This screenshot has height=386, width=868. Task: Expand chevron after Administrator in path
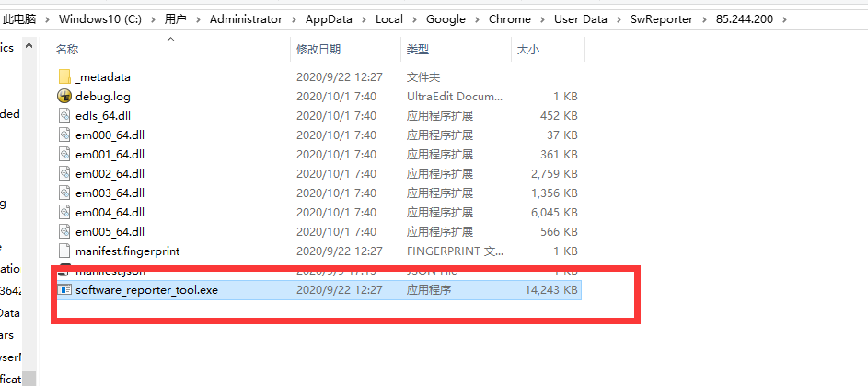click(294, 19)
